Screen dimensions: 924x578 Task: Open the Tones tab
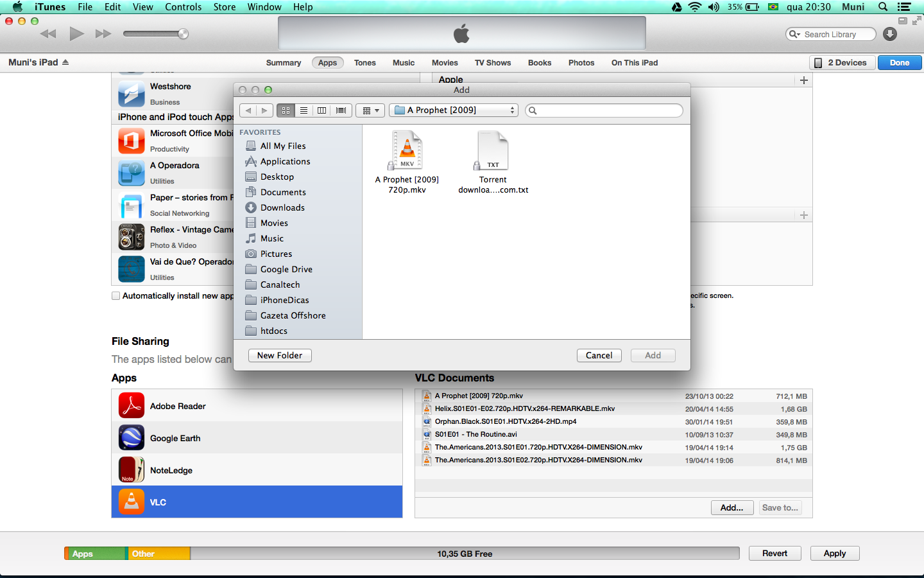pos(365,63)
